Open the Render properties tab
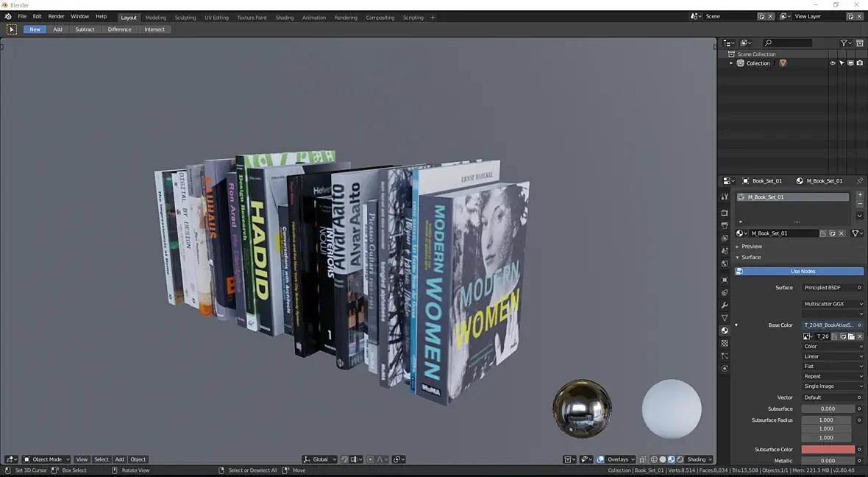Image resolution: width=868 pixels, height=477 pixels. [725, 213]
